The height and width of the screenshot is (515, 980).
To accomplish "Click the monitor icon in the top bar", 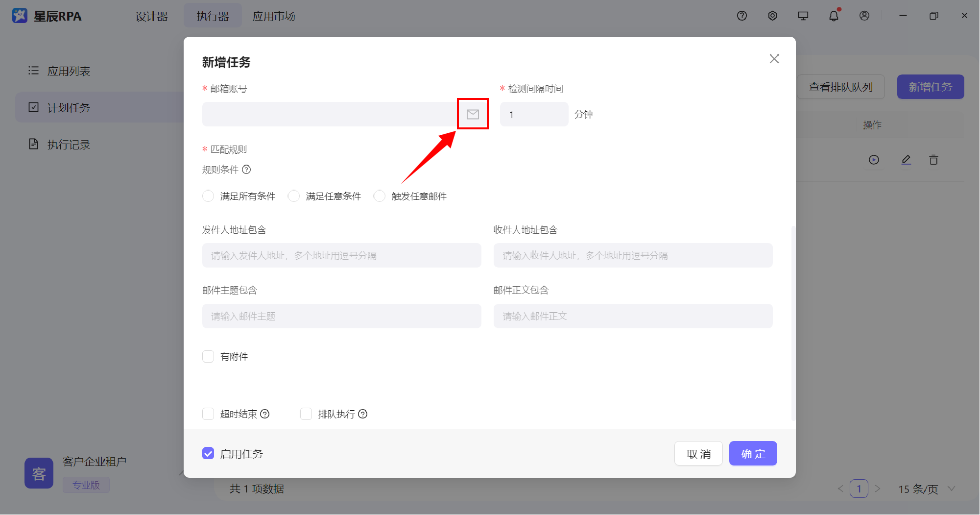I will (x=803, y=16).
